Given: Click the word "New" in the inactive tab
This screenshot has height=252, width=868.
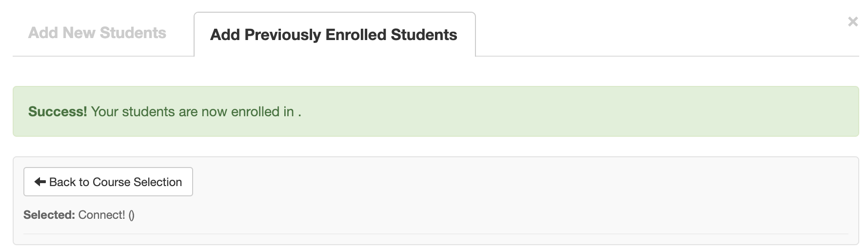Looking at the screenshot, I should [x=79, y=33].
